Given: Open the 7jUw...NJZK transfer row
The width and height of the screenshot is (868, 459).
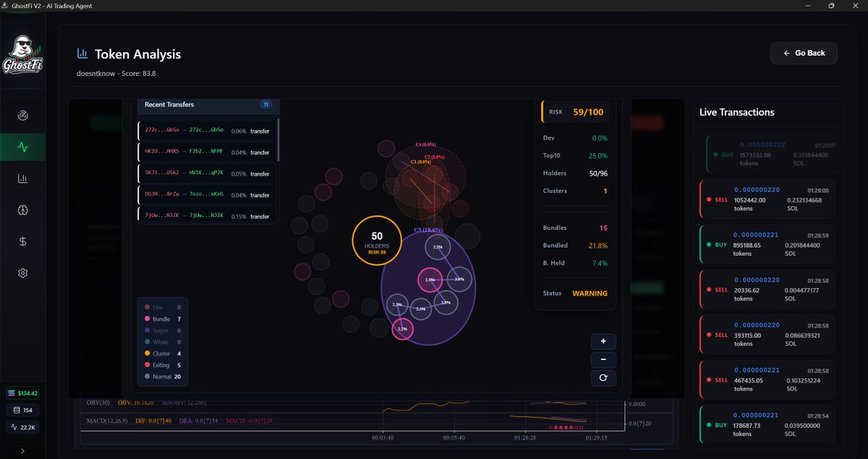Looking at the screenshot, I should (x=206, y=215).
